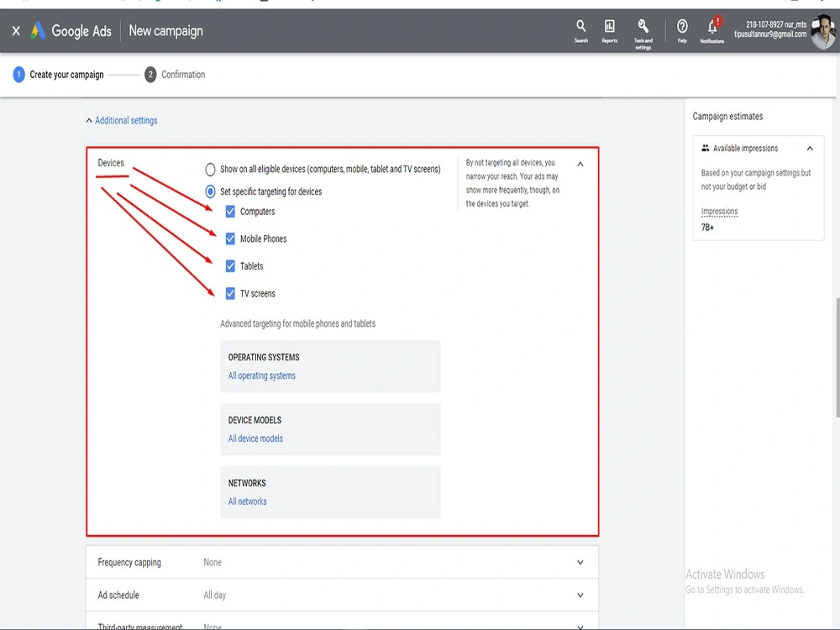
Task: Select Set specific targeting for devices option
Action: (211, 192)
